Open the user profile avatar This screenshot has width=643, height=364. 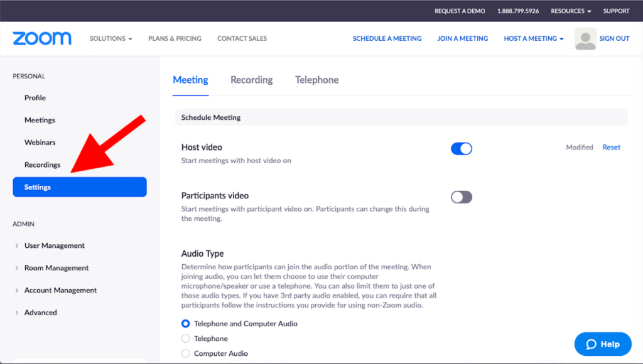point(585,39)
